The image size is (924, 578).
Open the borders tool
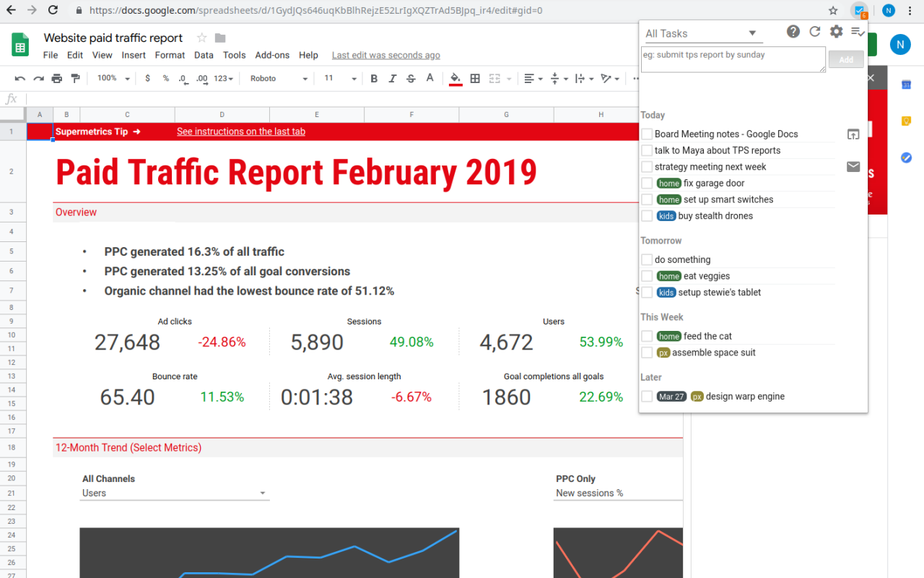point(475,78)
